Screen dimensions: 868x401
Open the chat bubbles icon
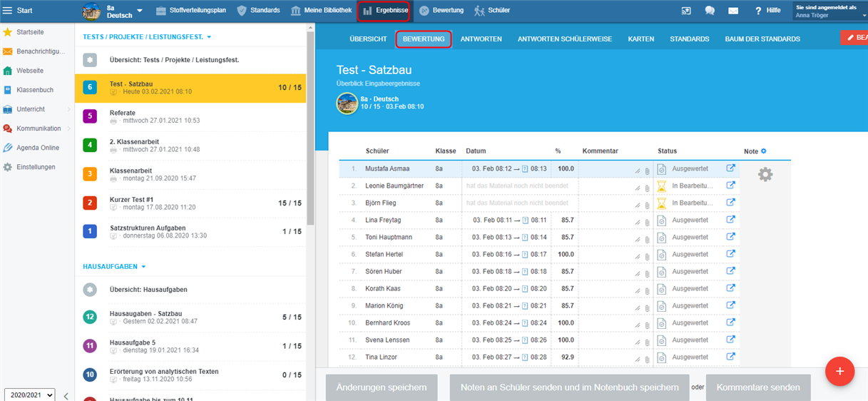coord(710,10)
